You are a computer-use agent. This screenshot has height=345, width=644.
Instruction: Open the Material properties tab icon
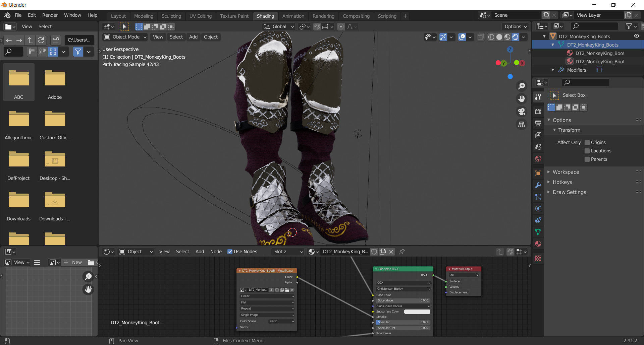click(x=538, y=244)
